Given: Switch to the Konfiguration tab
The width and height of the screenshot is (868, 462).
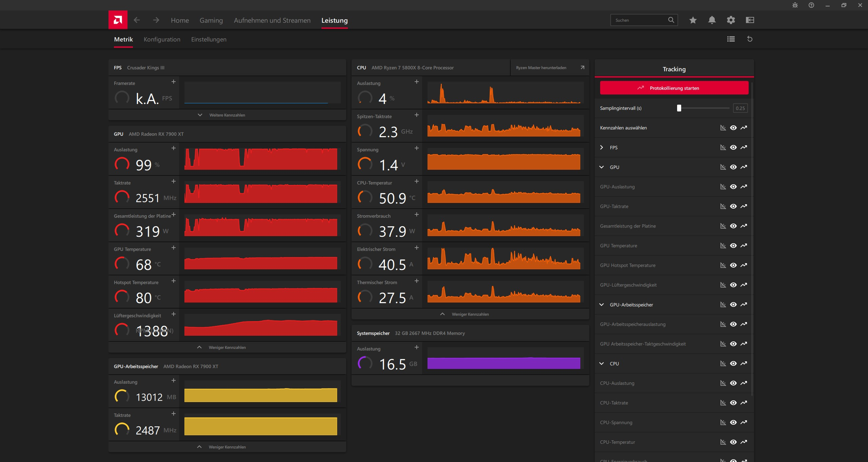Looking at the screenshot, I should tap(162, 39).
